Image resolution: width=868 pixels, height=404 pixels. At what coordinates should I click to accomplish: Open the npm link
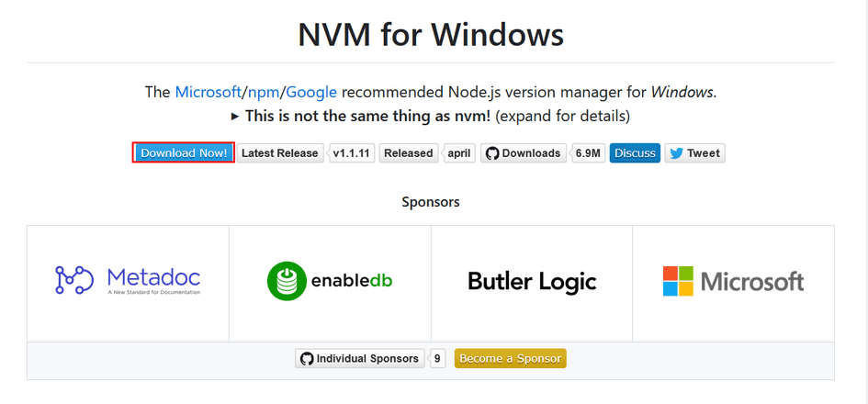click(x=264, y=92)
